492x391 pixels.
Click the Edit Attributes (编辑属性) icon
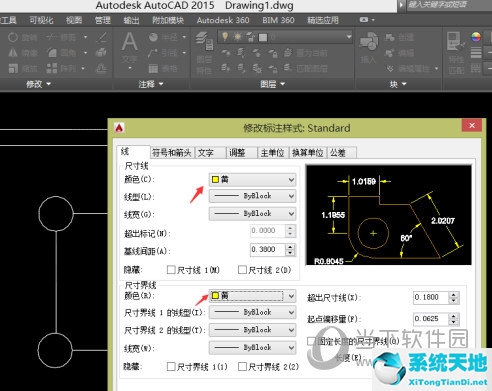[390, 68]
